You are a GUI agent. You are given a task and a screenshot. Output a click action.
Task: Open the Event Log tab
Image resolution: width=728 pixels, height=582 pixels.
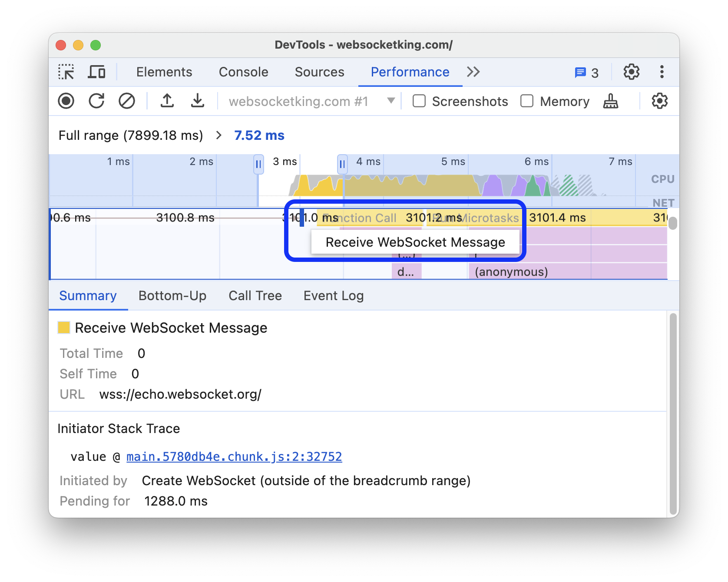333,295
